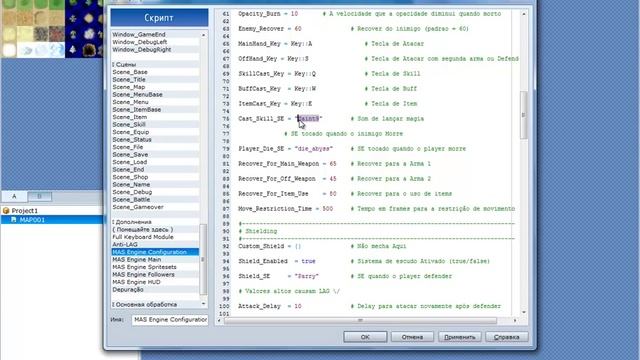The image size is (640, 360).
Task: Switch to tileset tab B
Action: (x=40, y=196)
